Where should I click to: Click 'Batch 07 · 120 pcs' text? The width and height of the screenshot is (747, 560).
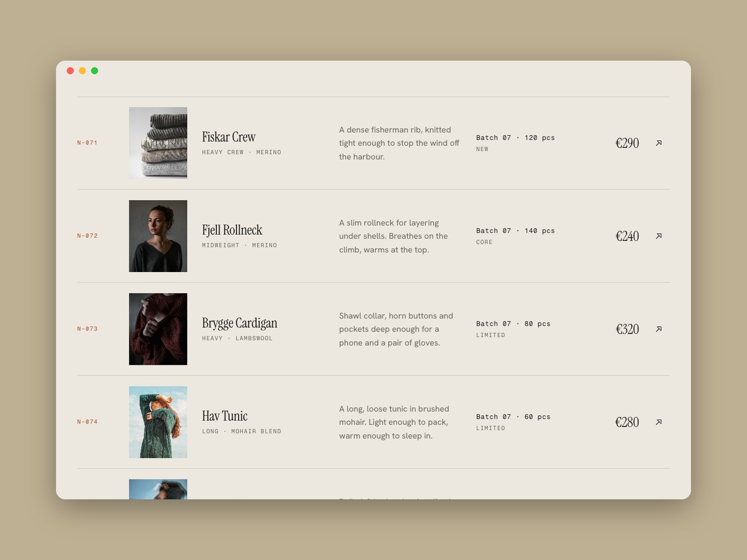(515, 138)
